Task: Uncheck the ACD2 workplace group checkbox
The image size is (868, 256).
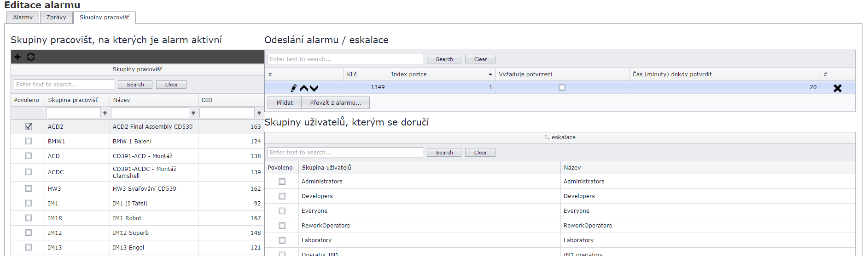Action: (x=29, y=126)
